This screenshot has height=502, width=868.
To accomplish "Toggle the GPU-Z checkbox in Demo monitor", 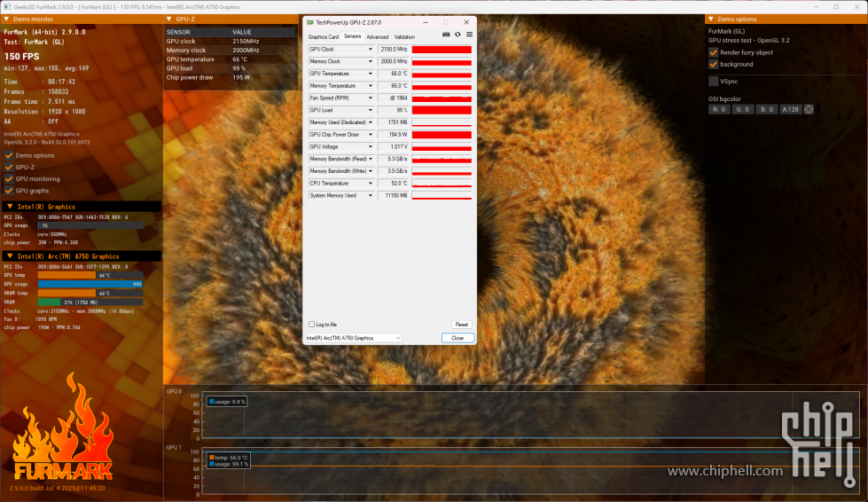I will pos(9,167).
